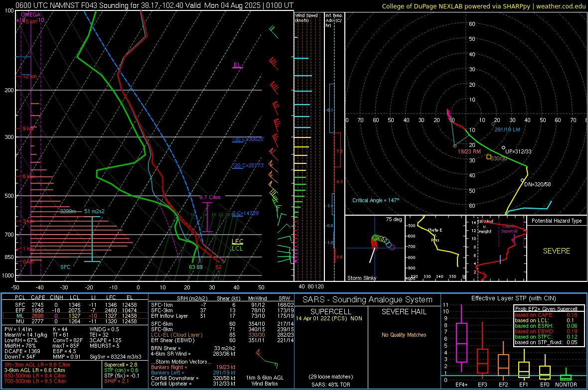Click the 19/23 RM storm motion marker
This screenshot has width=588, height=390.
pyautogui.click(x=455, y=146)
